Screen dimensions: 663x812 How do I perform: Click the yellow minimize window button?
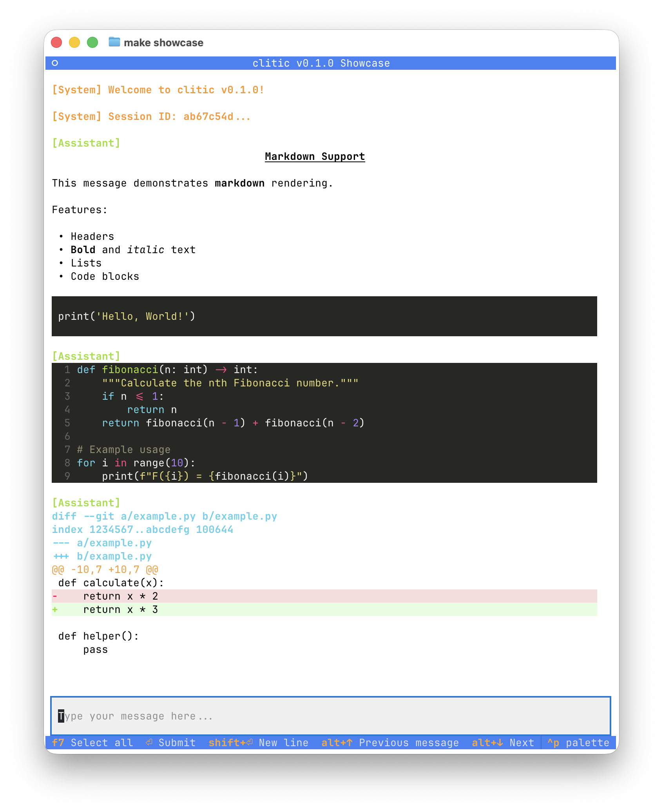(74, 42)
